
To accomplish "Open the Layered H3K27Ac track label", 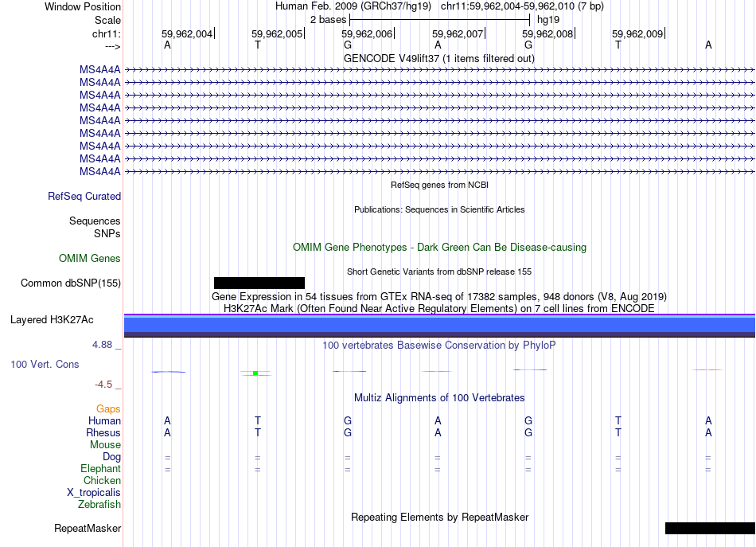I will 52,320.
